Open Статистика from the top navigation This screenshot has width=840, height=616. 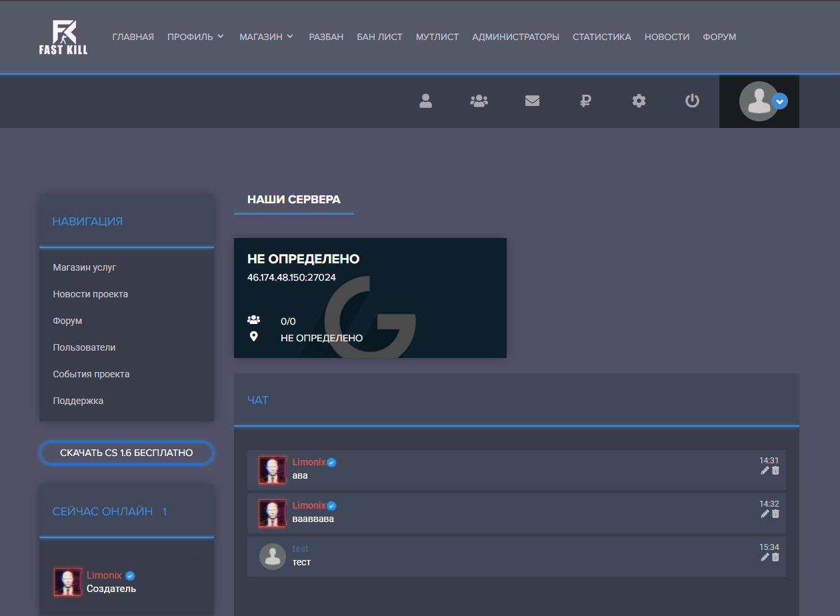tap(601, 37)
